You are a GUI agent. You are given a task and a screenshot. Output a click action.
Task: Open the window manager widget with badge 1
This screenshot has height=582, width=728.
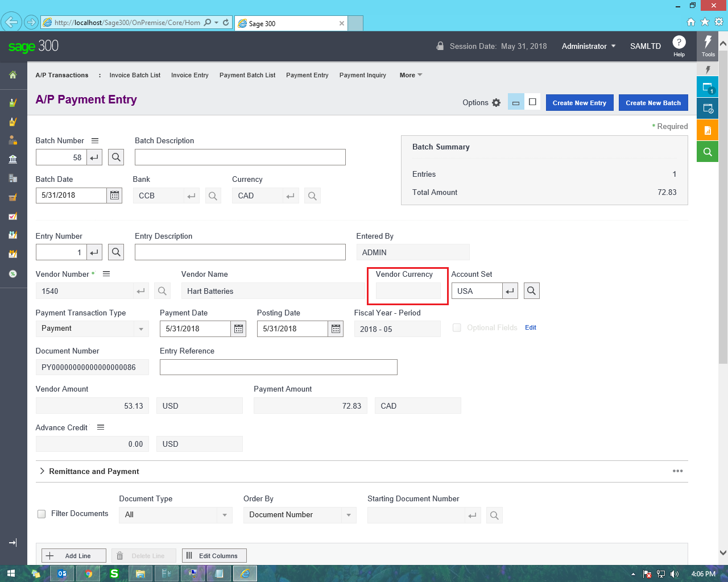(x=708, y=88)
